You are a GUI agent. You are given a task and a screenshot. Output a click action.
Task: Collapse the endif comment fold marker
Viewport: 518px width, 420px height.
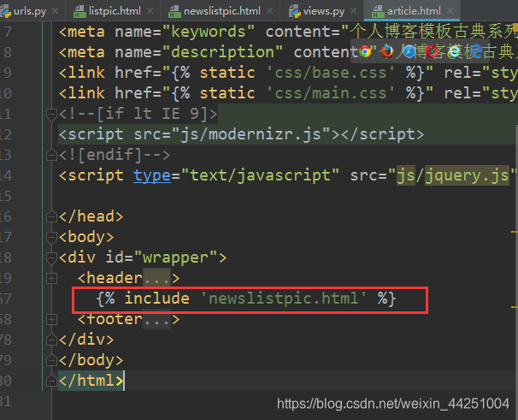[51, 155]
